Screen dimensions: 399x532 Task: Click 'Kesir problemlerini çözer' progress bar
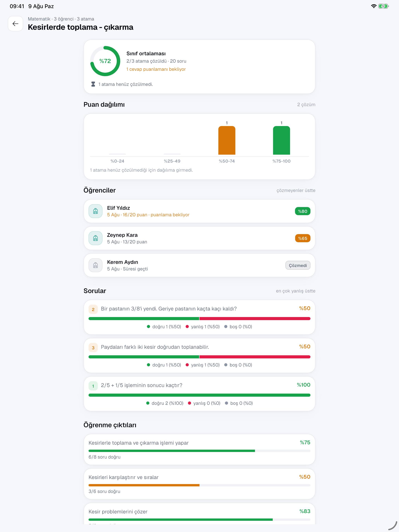point(199,519)
